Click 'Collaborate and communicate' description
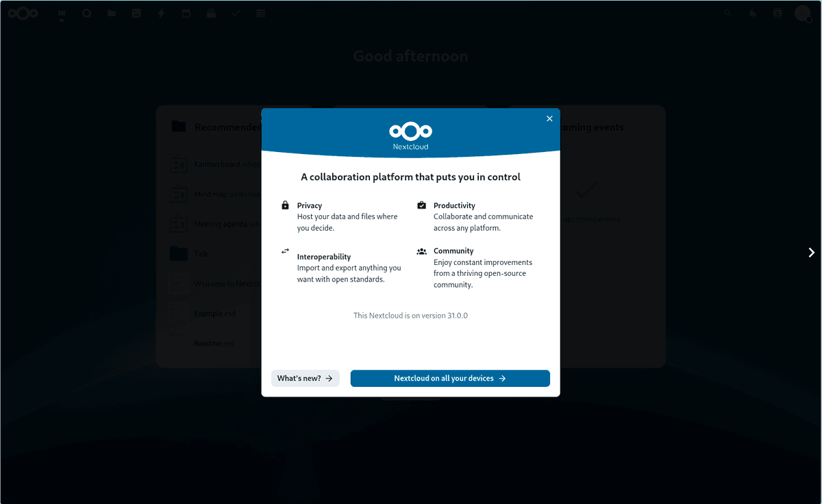 (x=483, y=222)
